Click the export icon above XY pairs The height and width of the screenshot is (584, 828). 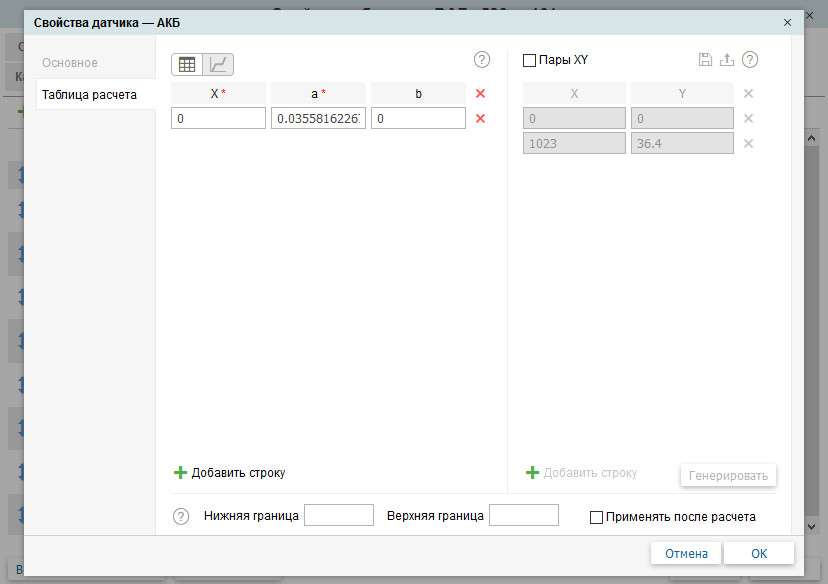point(727,60)
